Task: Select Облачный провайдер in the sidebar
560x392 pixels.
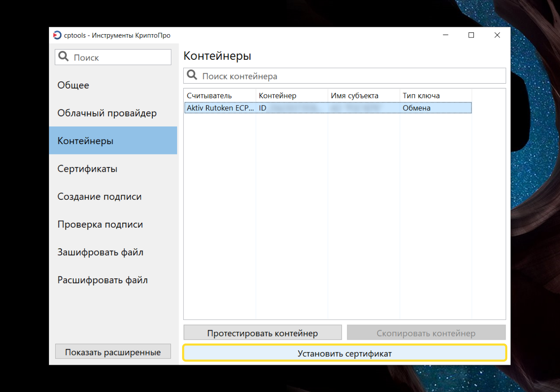Action: pyautogui.click(x=107, y=113)
